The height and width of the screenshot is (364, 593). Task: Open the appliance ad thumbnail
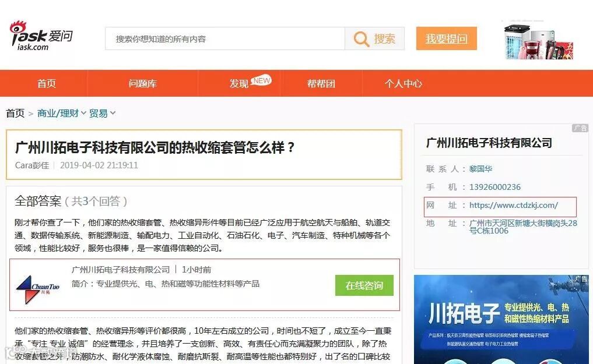click(x=539, y=41)
